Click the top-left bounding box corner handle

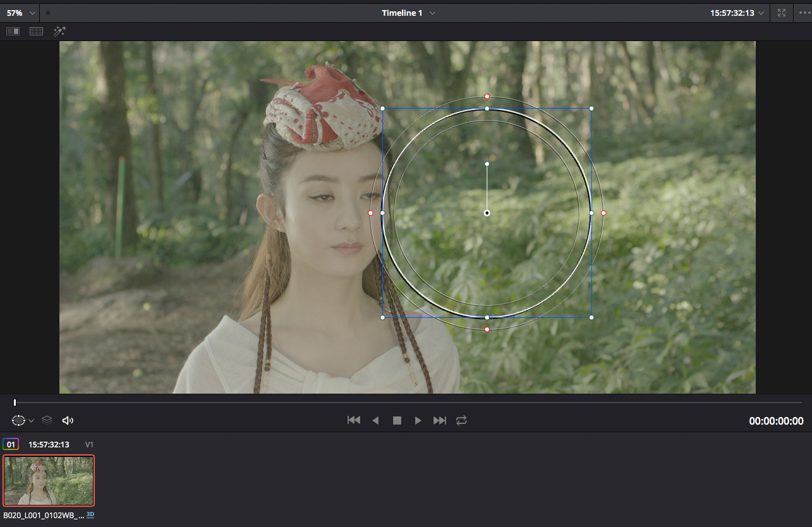coord(382,109)
